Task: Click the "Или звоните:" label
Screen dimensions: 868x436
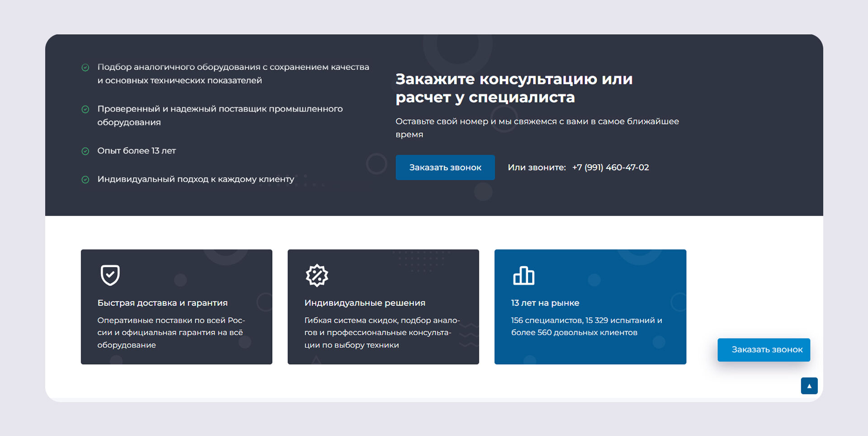Action: [536, 168]
